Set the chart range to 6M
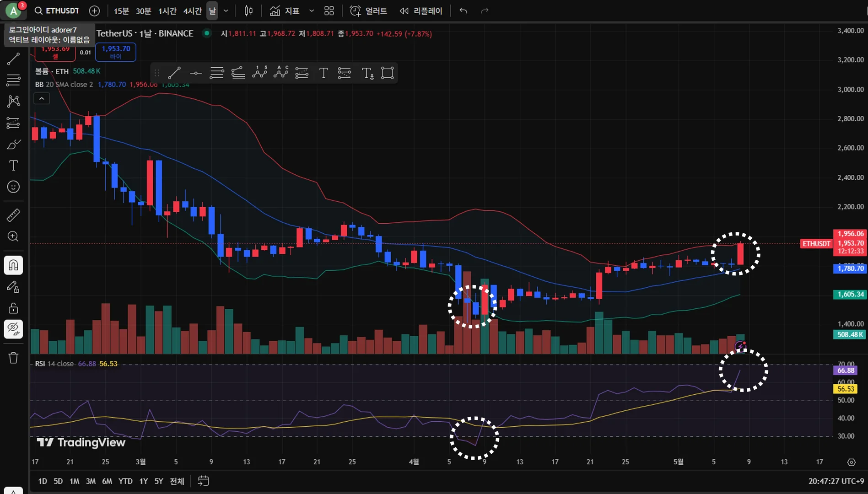This screenshot has width=868, height=494. [107, 481]
